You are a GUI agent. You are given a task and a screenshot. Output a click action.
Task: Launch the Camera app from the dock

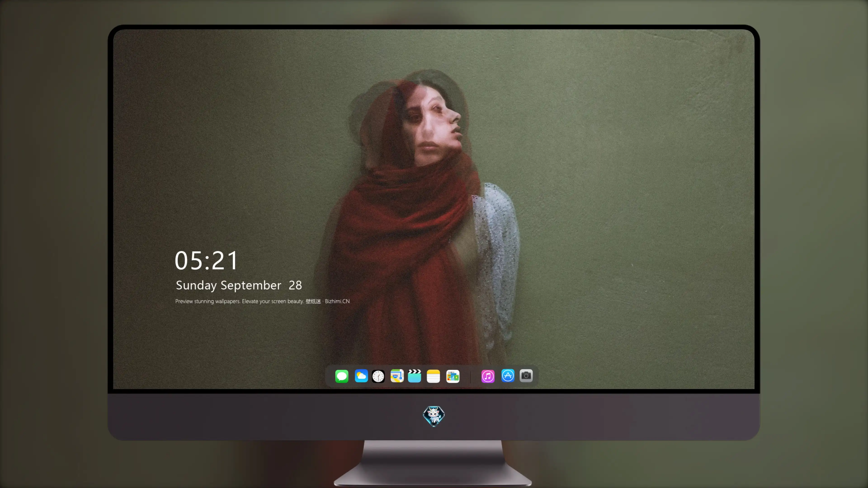(x=526, y=375)
